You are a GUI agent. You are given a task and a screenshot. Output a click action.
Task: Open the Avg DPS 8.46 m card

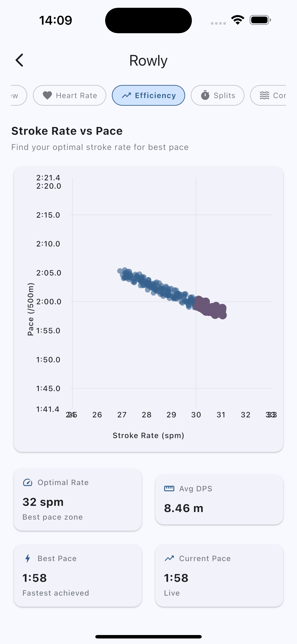click(x=219, y=500)
